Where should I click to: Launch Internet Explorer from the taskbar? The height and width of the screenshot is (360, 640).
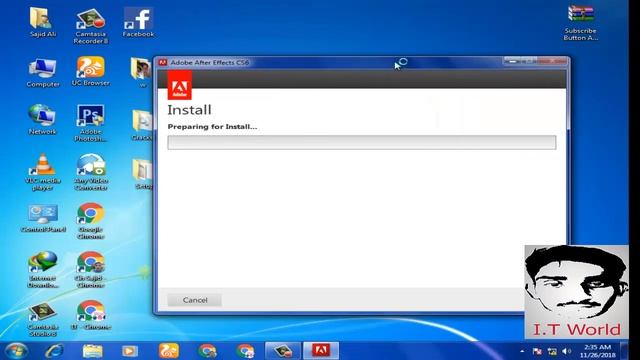click(54, 351)
